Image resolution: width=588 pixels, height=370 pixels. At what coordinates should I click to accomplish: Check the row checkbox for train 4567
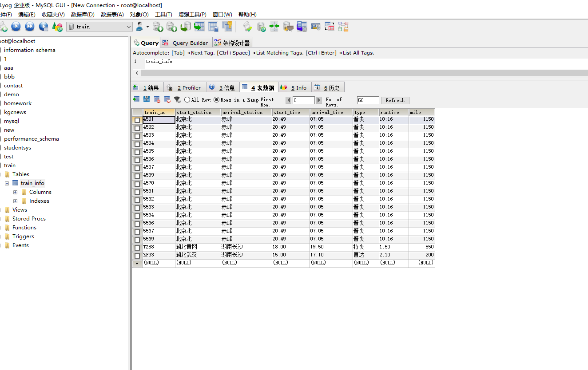click(137, 168)
